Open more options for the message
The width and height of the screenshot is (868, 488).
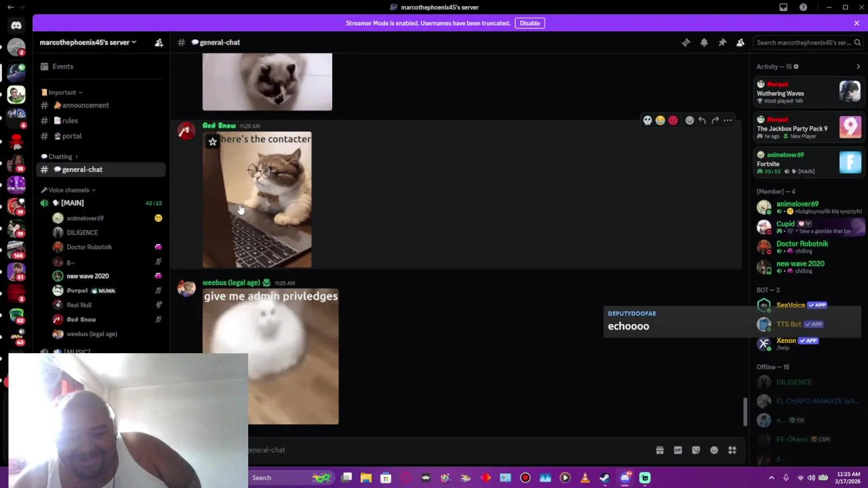pos(728,121)
